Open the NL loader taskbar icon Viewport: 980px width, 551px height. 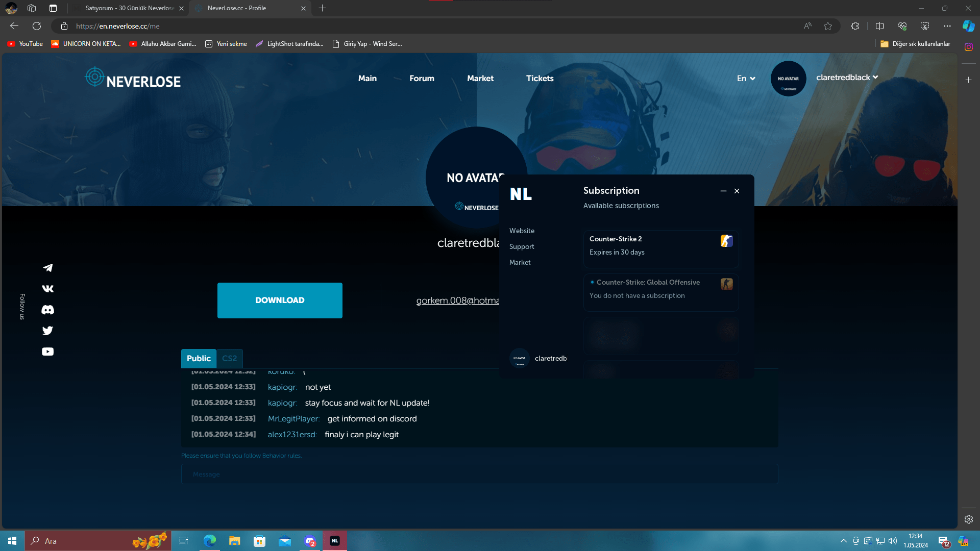click(x=335, y=541)
